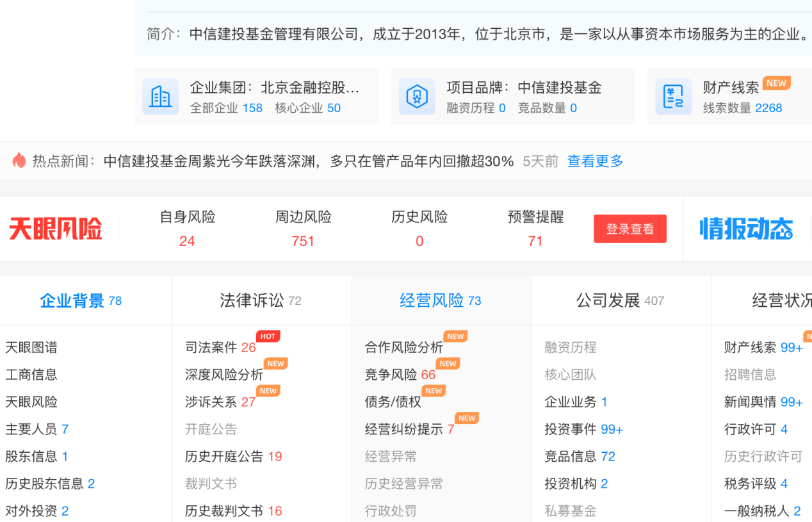The height and width of the screenshot is (522, 812).
Task: Open 历史裁判文书 16
Action: coord(234,511)
